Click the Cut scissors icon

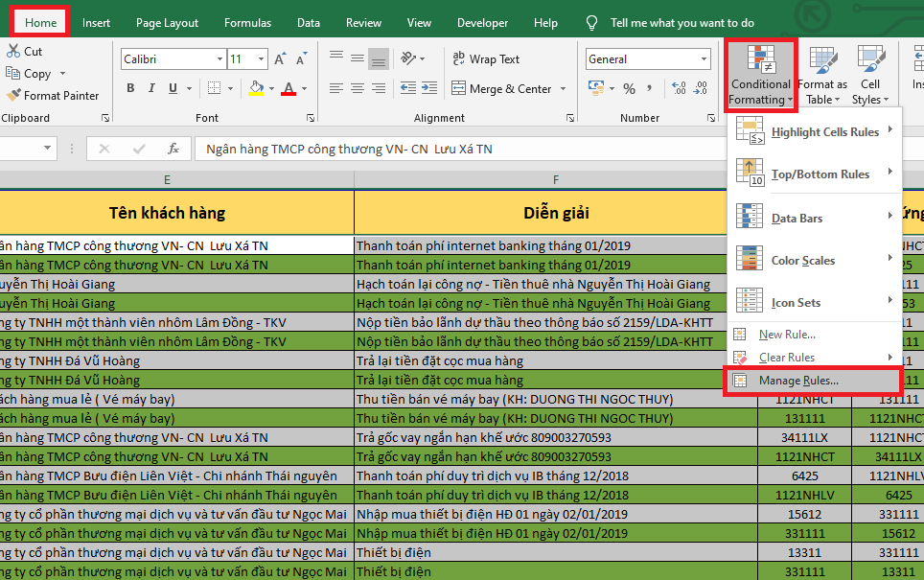[13, 52]
